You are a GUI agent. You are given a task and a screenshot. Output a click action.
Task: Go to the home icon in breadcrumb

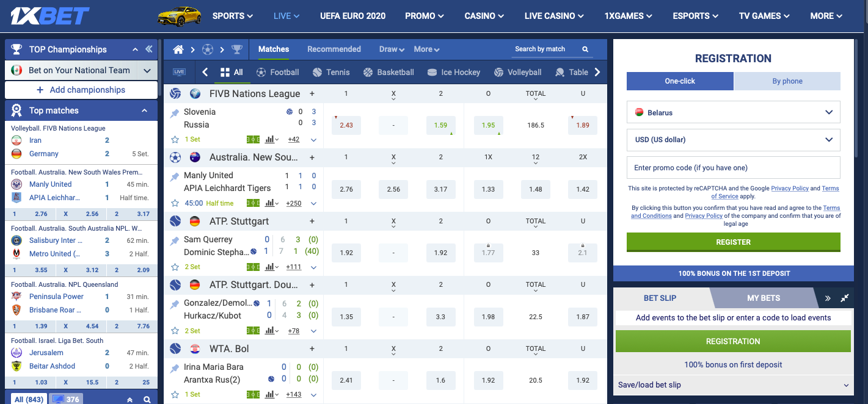(178, 49)
